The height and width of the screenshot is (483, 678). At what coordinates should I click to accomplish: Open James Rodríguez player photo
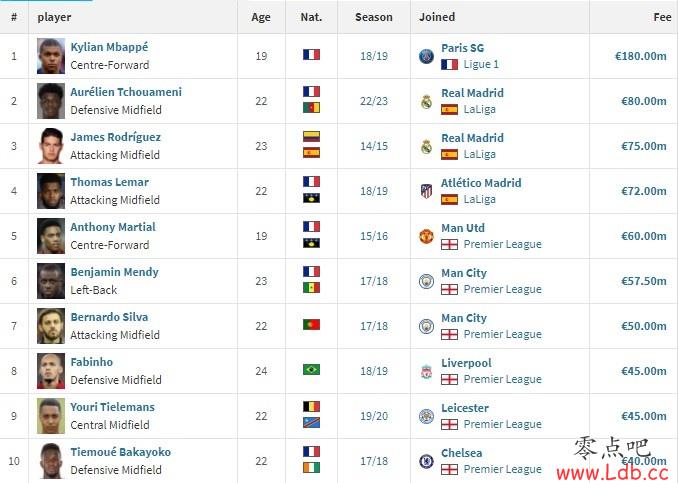click(51, 146)
